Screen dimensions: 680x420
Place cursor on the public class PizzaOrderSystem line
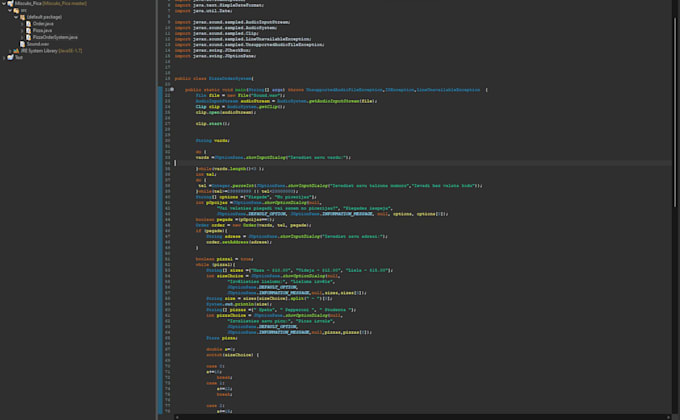[x=214, y=79]
